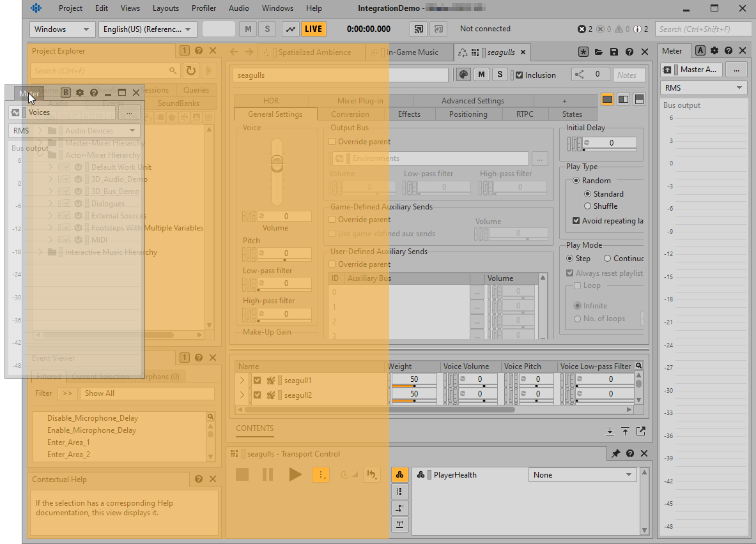Open the remote connection dialog icon
Viewport: 756px width, 544px height.
(419, 29)
